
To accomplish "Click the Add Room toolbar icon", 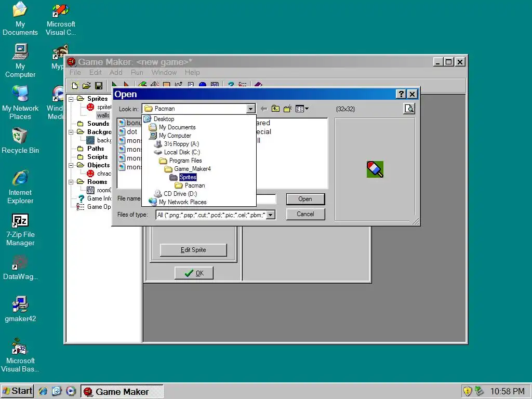I will point(215,85).
